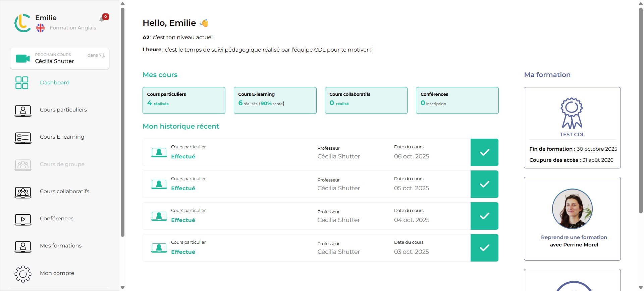The width and height of the screenshot is (644, 291).
Task: Click the main page vertical scrollbar
Action: (x=641, y=111)
